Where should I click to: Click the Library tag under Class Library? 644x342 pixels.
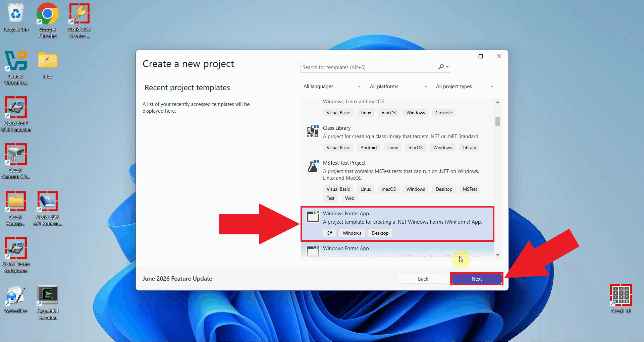(x=469, y=148)
